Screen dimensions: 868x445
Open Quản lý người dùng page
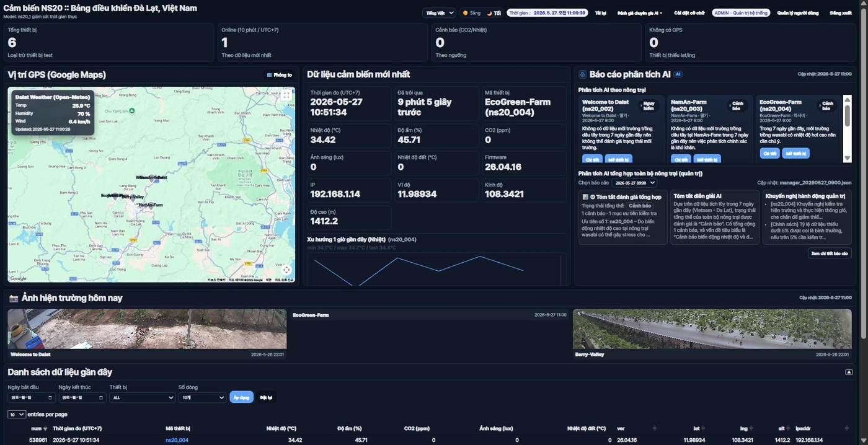click(x=798, y=12)
